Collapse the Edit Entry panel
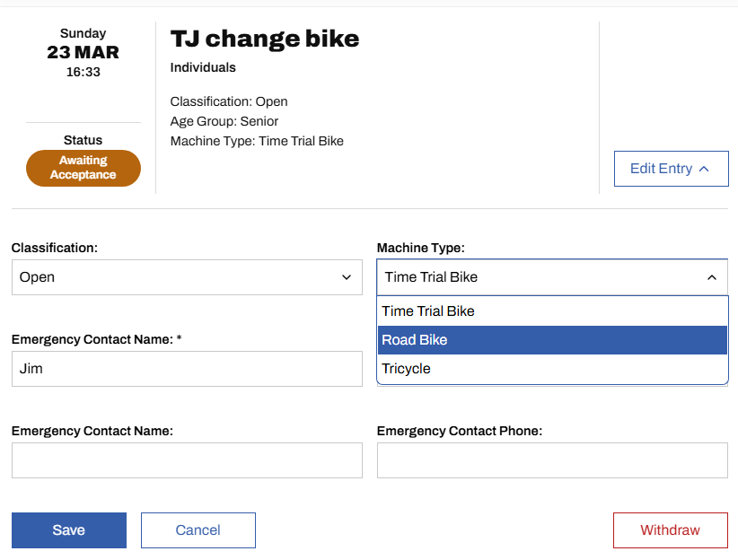 671,169
